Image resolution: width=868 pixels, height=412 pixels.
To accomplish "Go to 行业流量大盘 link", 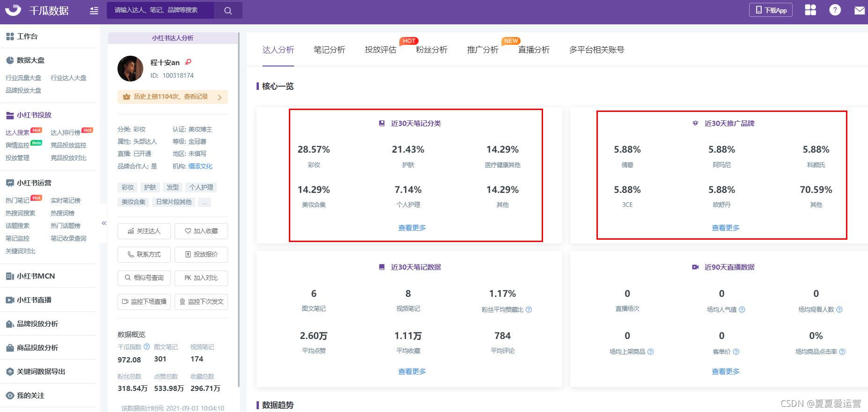I will [23, 78].
